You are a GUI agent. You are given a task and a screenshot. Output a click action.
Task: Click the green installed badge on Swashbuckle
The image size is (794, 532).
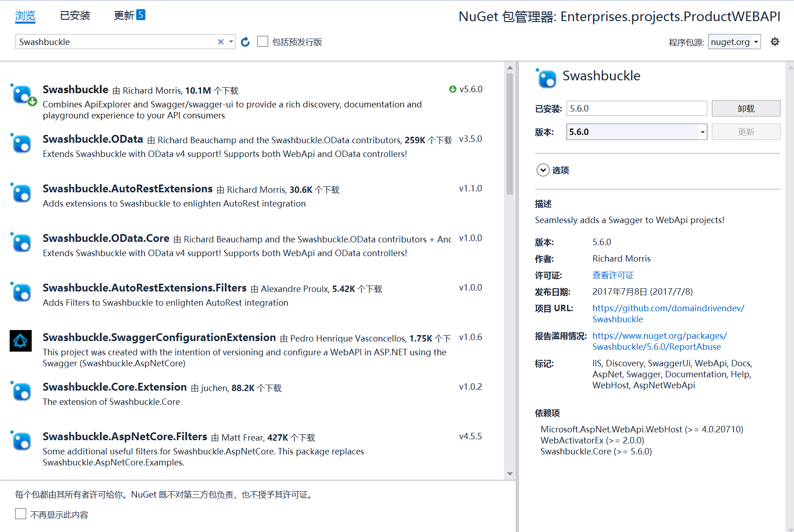[32, 101]
